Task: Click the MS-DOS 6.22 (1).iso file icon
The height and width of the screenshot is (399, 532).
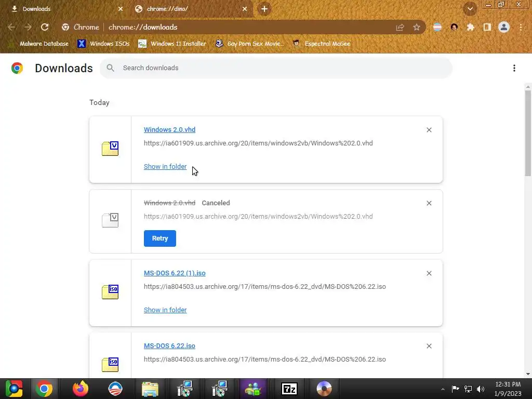Action: point(110,292)
